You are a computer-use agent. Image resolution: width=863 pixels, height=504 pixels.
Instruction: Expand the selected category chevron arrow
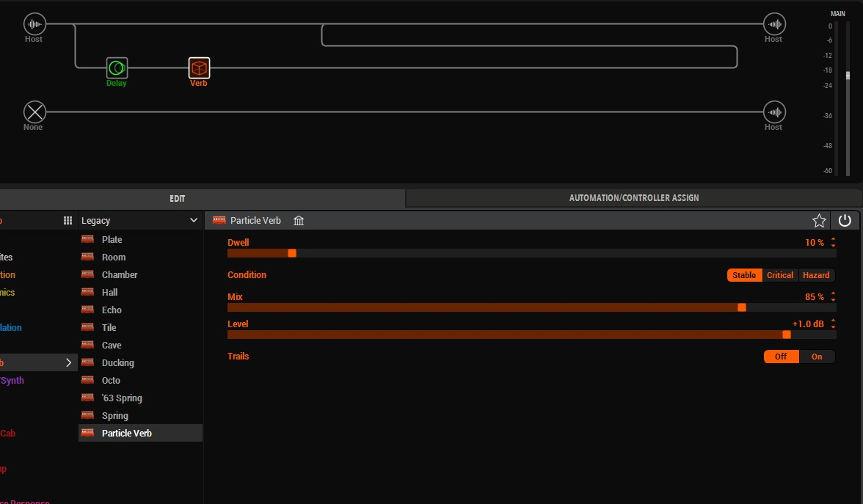point(68,362)
